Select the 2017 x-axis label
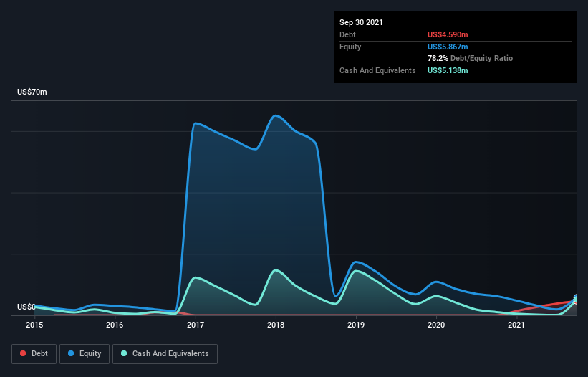This screenshot has width=588, height=377. click(196, 325)
